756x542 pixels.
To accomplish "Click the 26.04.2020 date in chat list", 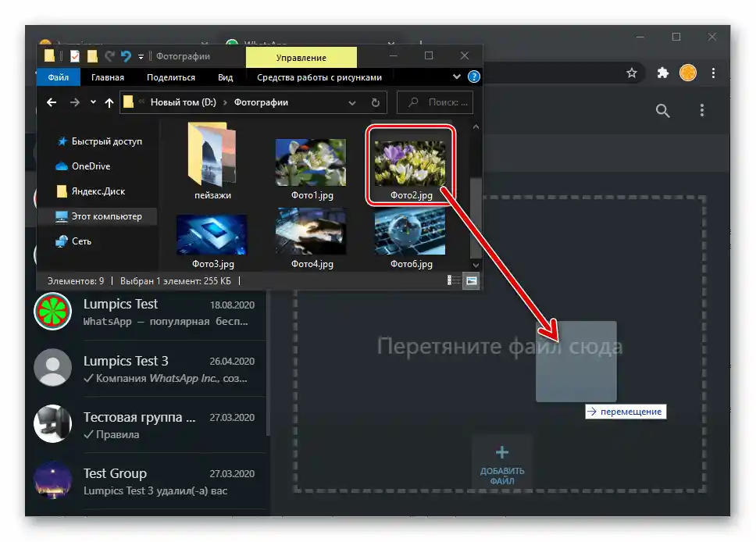I will 232,361.
